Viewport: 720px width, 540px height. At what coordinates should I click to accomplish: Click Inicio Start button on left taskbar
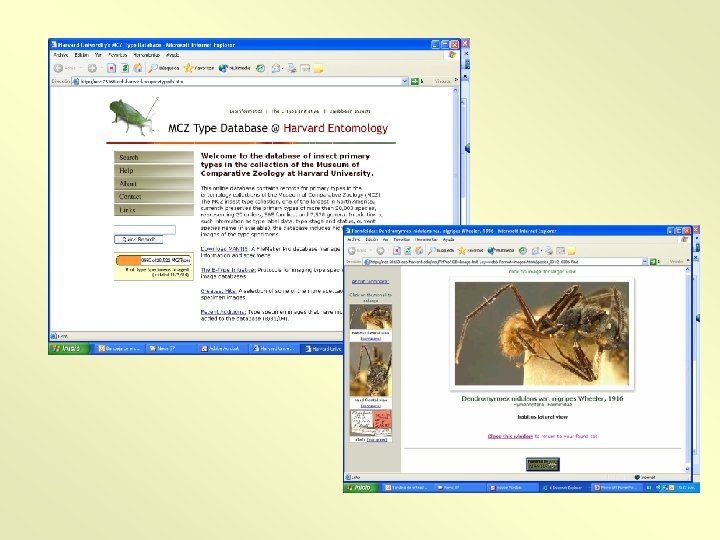(67, 349)
